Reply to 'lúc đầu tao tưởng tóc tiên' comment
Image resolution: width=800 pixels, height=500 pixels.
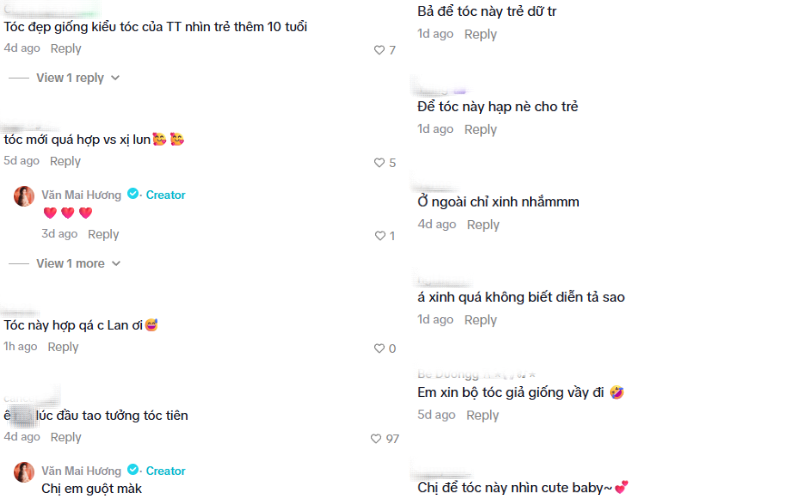66,437
